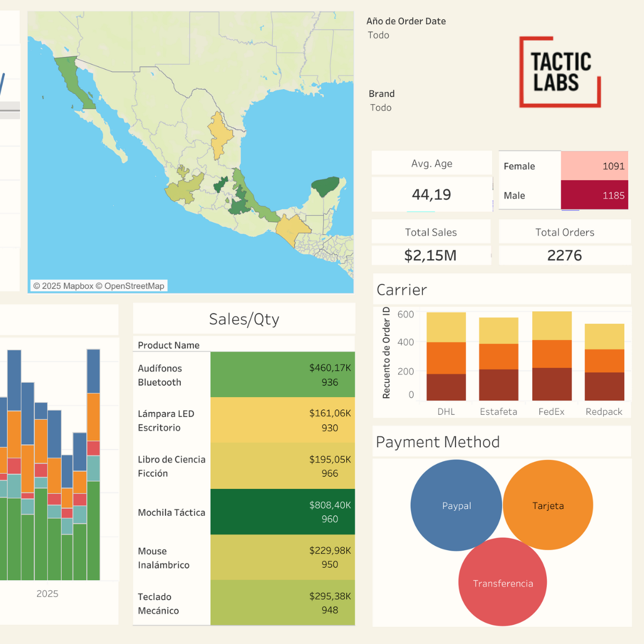Select the Female 1091 pink bar
The height and width of the screenshot is (644, 644).
coord(594,166)
